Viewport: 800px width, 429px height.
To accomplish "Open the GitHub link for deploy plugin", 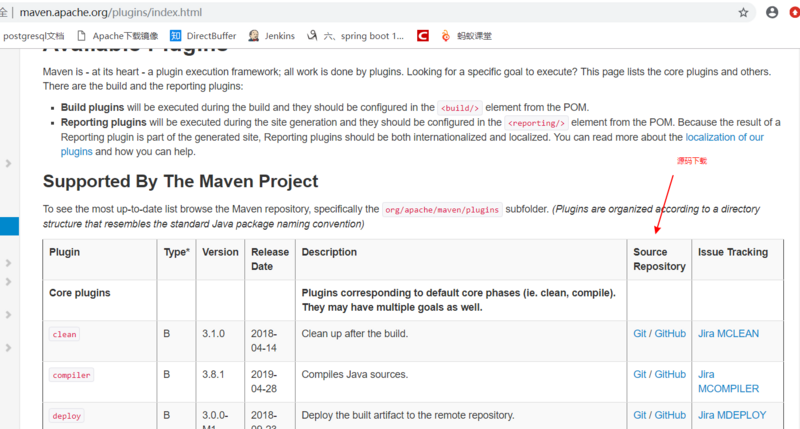I will click(670, 415).
